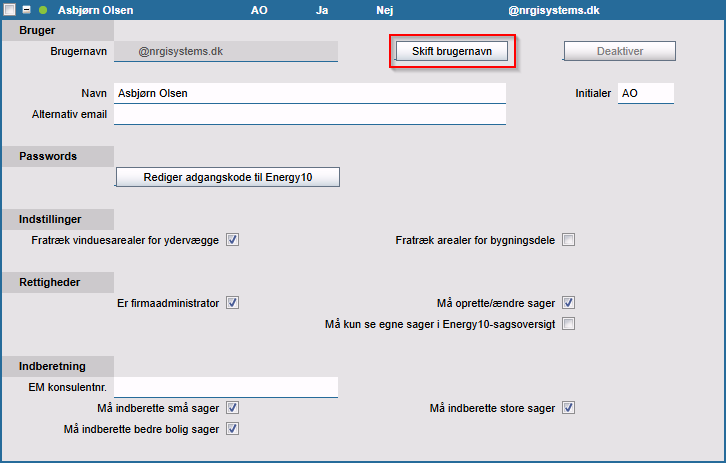Select the checkbox in the user header row

tap(9, 10)
